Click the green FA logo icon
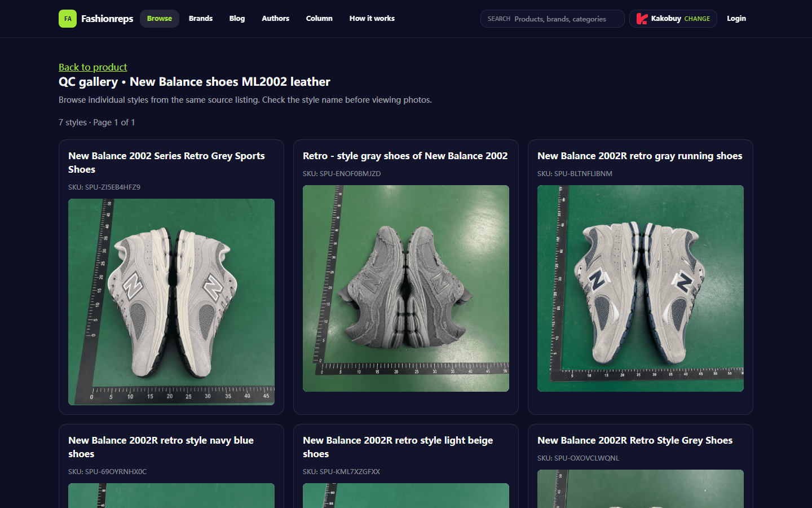This screenshot has height=508, width=812. coord(68,19)
